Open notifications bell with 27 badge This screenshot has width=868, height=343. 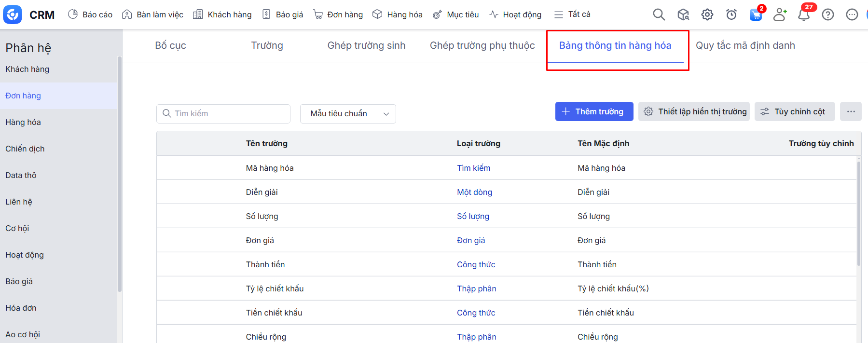(804, 14)
